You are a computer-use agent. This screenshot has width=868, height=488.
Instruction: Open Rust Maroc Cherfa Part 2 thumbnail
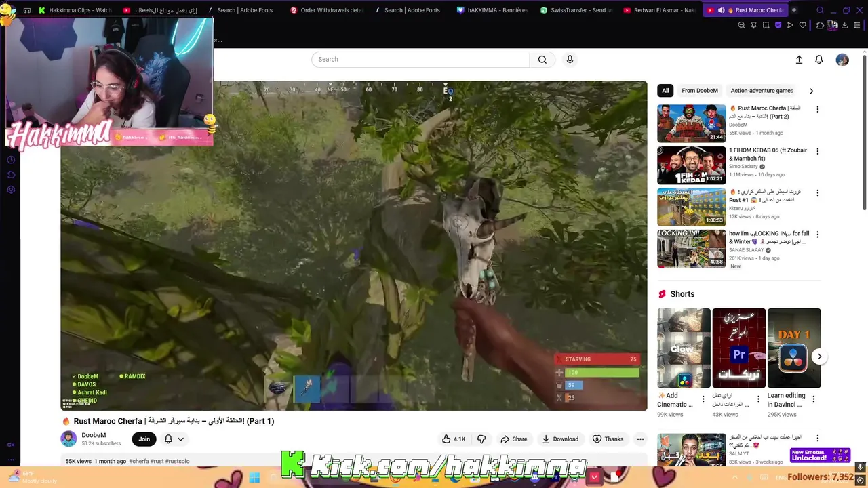pos(691,123)
